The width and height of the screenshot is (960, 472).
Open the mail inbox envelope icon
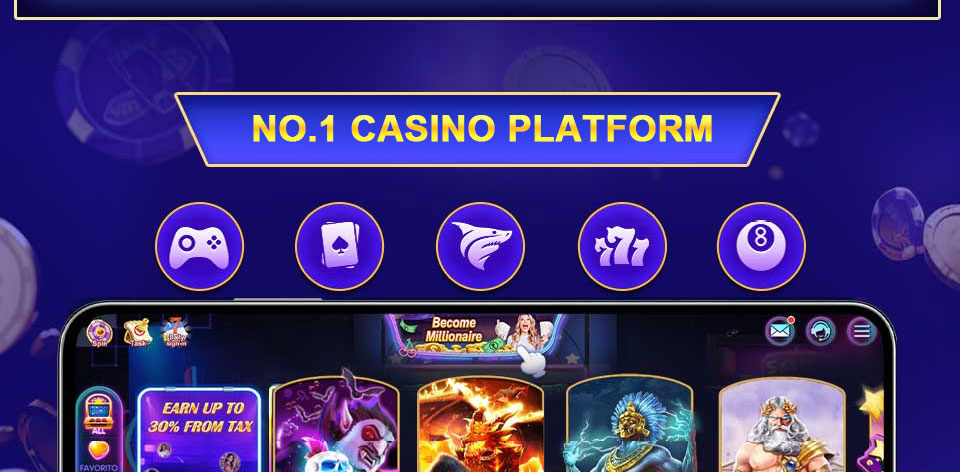(x=780, y=331)
